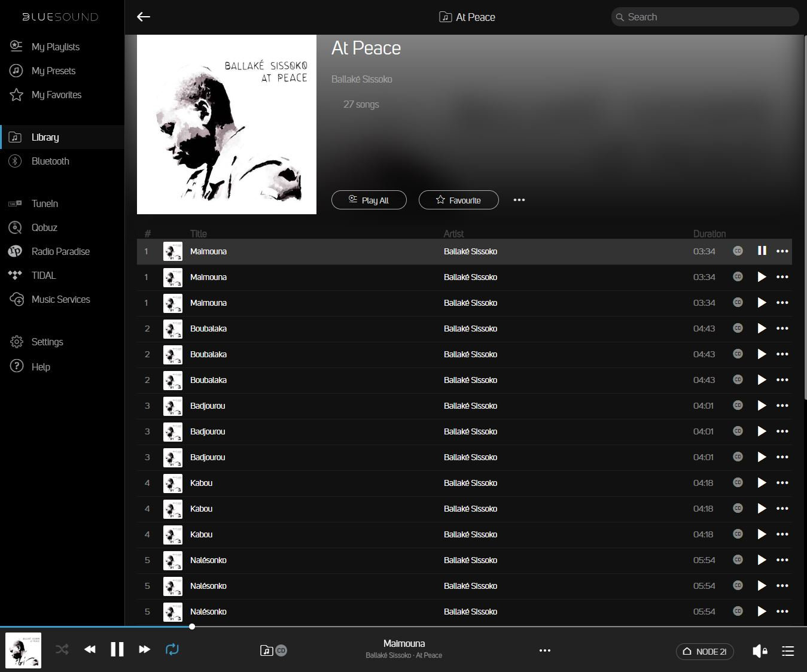This screenshot has height=672, width=807.
Task: Click the 27 songs count
Action: tap(361, 104)
